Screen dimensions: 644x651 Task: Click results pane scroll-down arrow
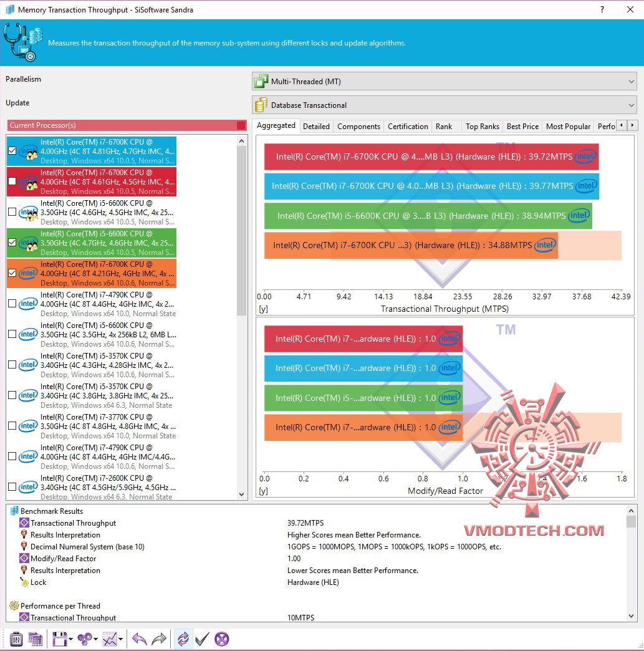click(631, 616)
